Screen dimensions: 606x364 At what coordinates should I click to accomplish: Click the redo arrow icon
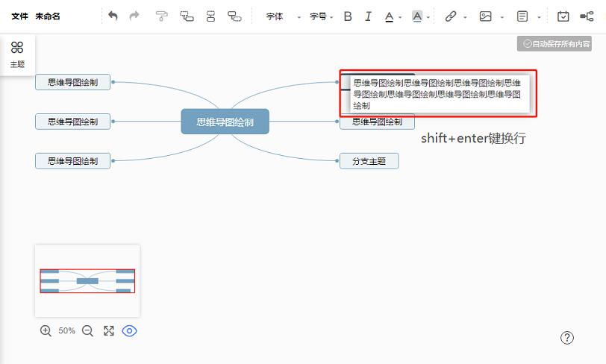pos(134,16)
